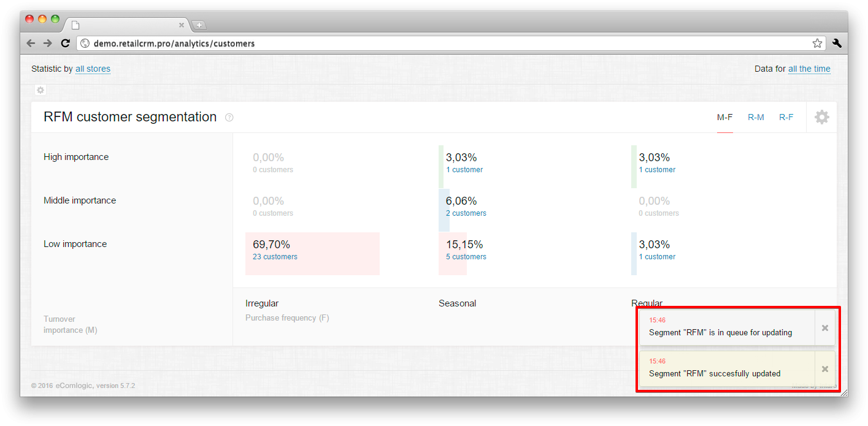Change period via "all the time"
Viewport: 868px width, 426px height.
tap(809, 69)
